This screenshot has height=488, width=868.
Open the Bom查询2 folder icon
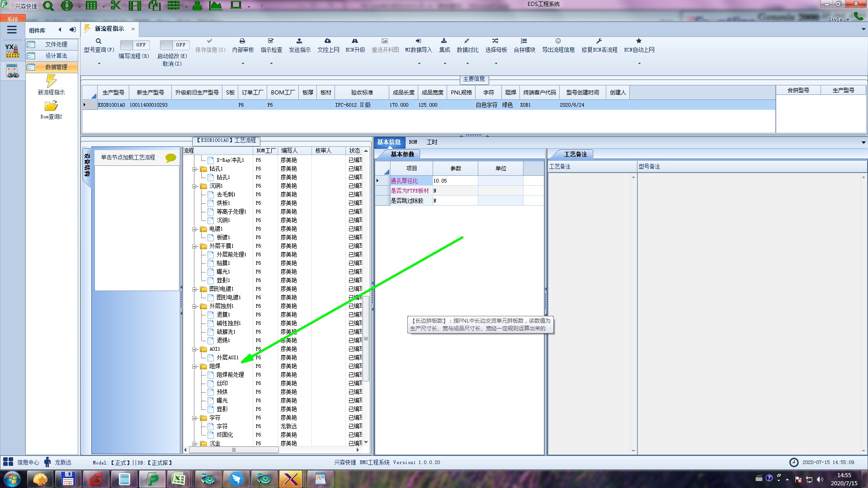pyautogui.click(x=51, y=106)
